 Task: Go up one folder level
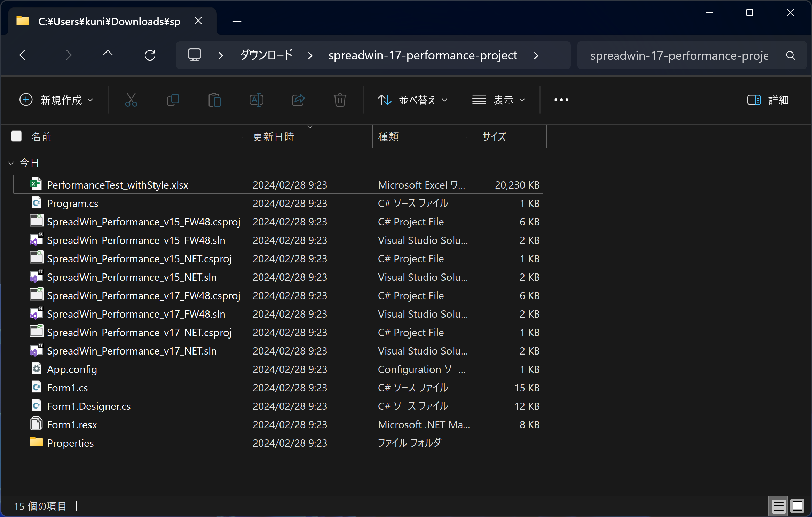(x=108, y=55)
